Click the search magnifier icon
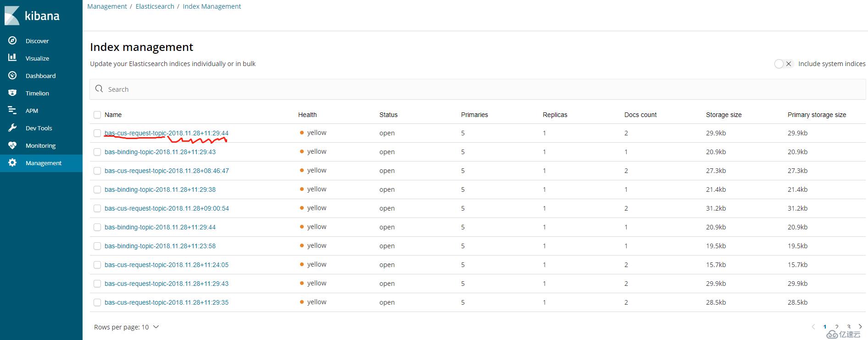868x340 pixels. (x=99, y=89)
